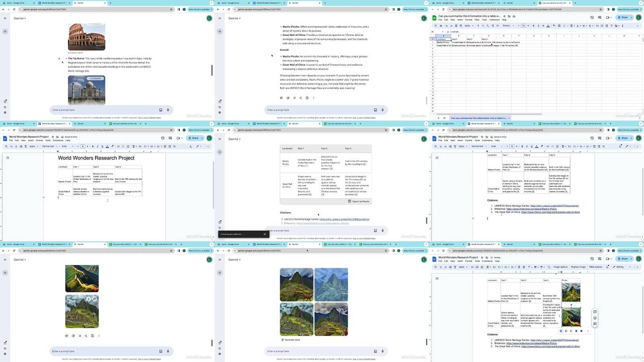Image resolution: width=644 pixels, height=362 pixels.
Task: Microphone icon in Gemini window showing the Colosseum photo
Action: click(x=168, y=110)
